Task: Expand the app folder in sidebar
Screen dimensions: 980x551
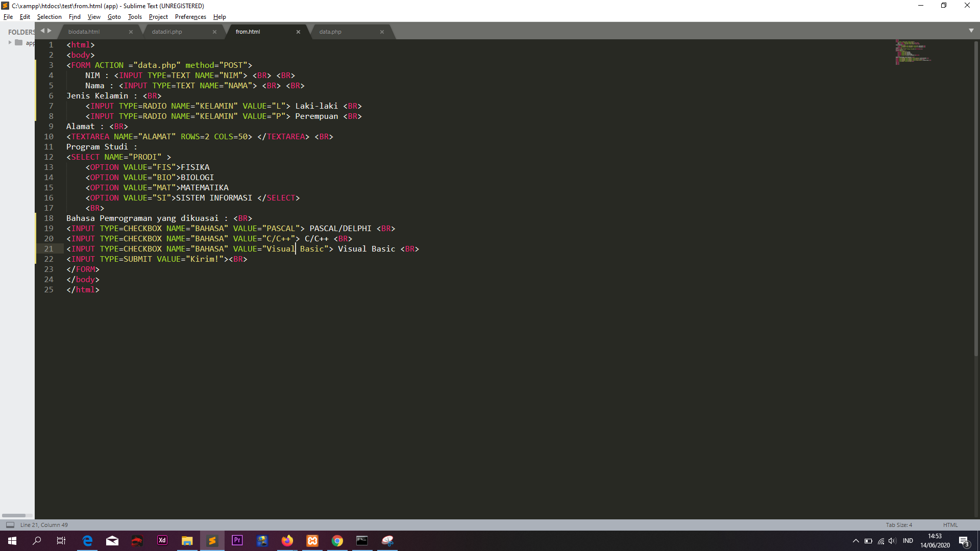Action: click(x=10, y=43)
